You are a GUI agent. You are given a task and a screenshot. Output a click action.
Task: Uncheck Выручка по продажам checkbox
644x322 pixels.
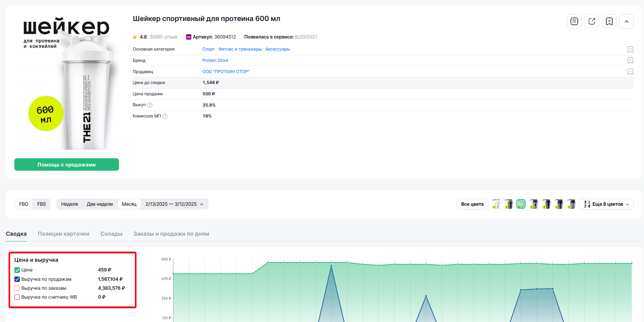[x=17, y=279]
